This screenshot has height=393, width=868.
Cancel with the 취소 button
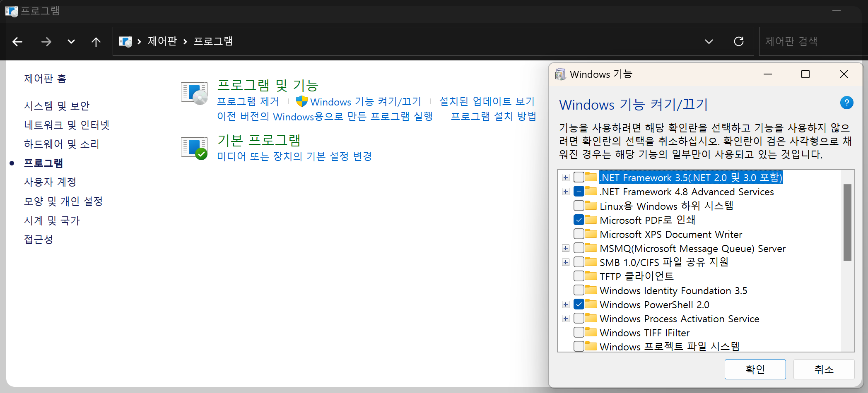pos(824,369)
